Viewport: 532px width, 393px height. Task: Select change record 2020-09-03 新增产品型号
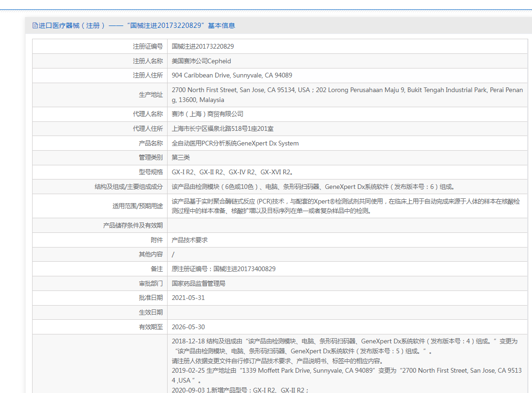pos(240,390)
